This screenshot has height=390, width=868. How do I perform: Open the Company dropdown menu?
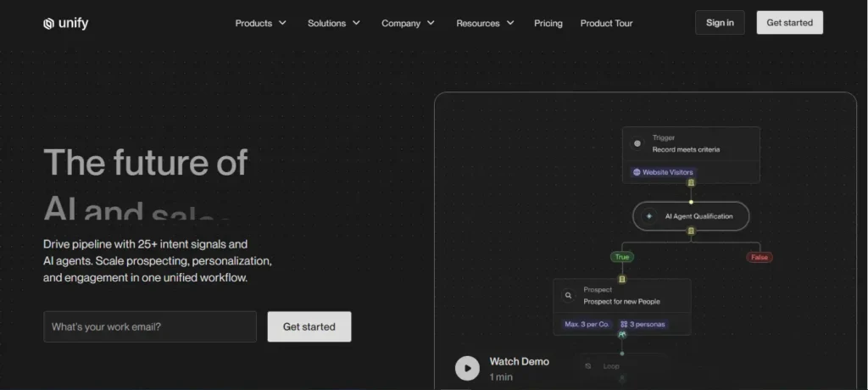pos(408,23)
